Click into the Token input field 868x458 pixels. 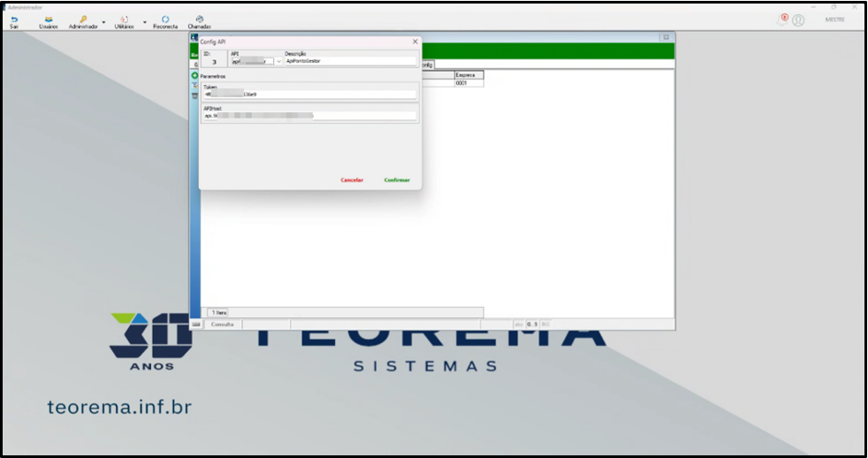(309, 94)
